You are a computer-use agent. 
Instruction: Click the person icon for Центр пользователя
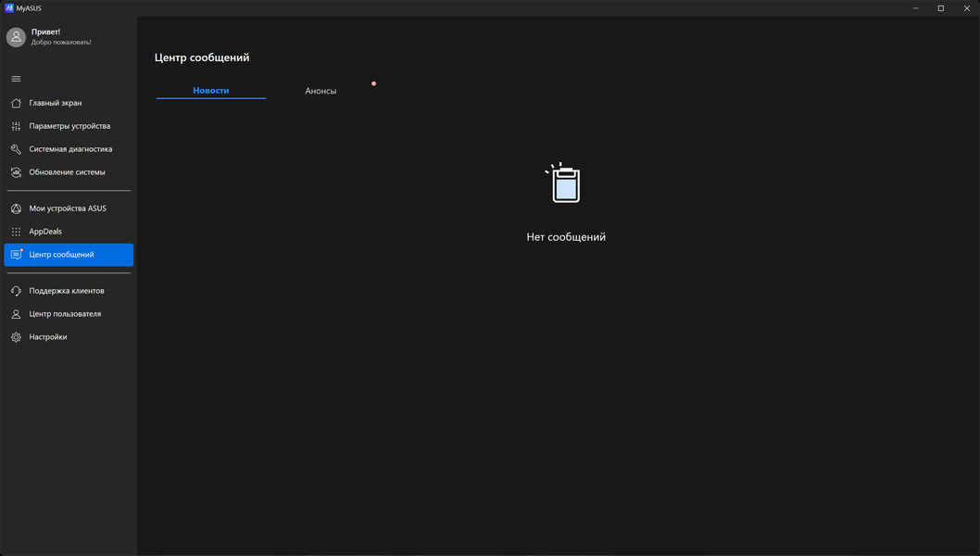(17, 314)
